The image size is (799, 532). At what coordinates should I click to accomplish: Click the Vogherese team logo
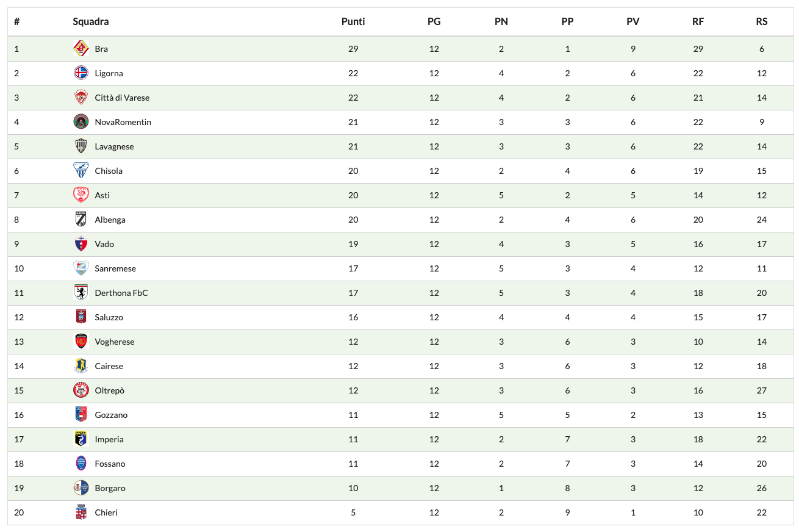[81, 342]
